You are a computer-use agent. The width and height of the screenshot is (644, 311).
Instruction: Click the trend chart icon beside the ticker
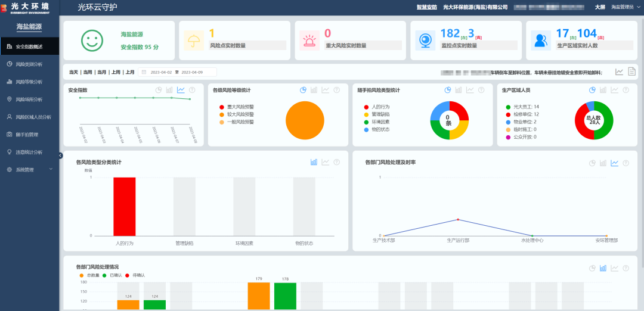619,71
